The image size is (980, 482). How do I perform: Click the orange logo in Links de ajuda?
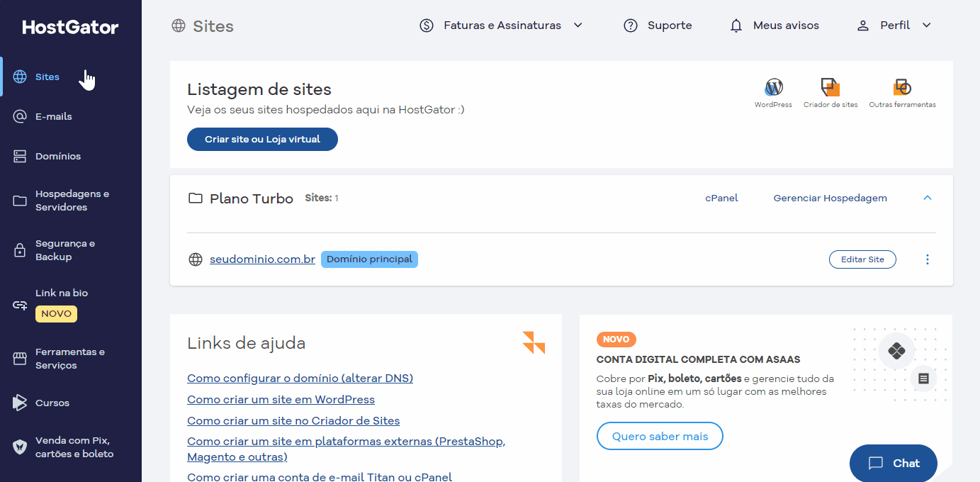(534, 342)
